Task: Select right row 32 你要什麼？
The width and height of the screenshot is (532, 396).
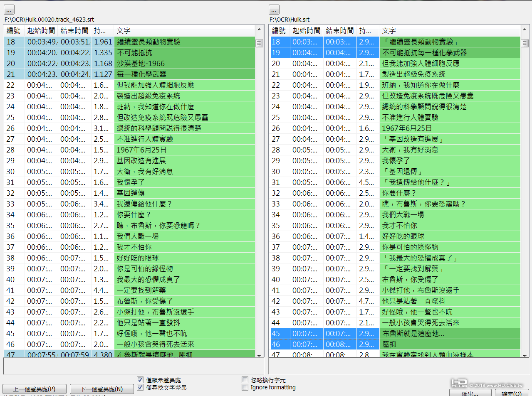Action: point(395,193)
